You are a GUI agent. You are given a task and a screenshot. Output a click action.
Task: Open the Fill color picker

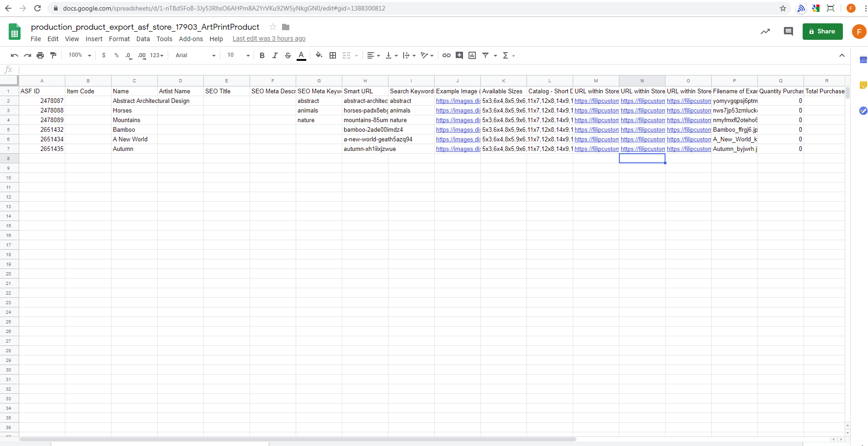click(319, 55)
